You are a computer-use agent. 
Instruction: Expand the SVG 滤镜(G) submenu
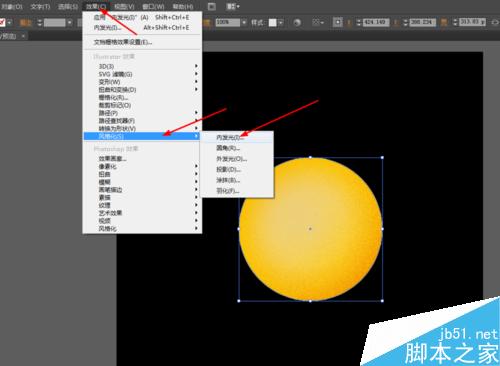point(142,74)
